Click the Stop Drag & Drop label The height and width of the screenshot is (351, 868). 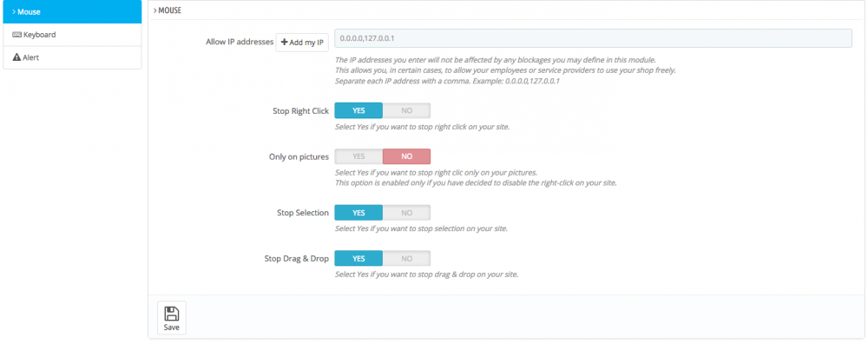point(297,259)
